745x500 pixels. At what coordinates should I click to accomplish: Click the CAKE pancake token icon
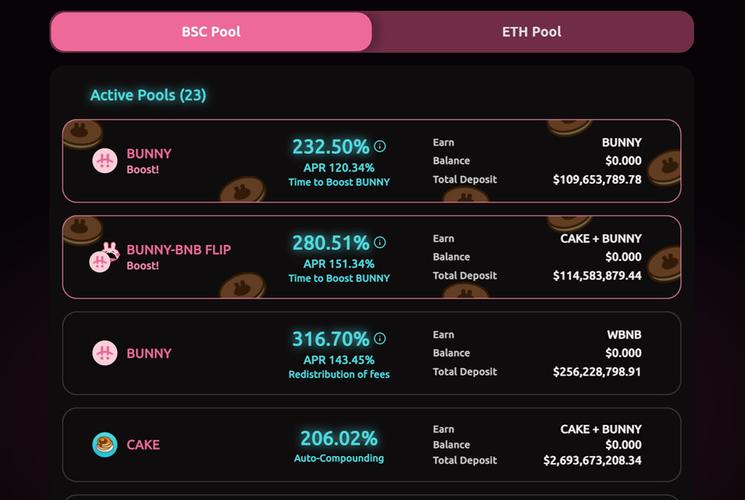[x=105, y=444]
